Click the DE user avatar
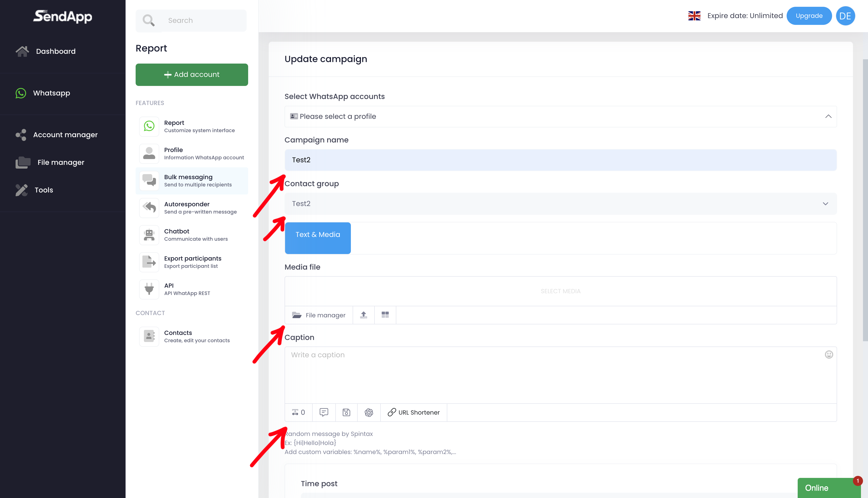 pyautogui.click(x=845, y=16)
